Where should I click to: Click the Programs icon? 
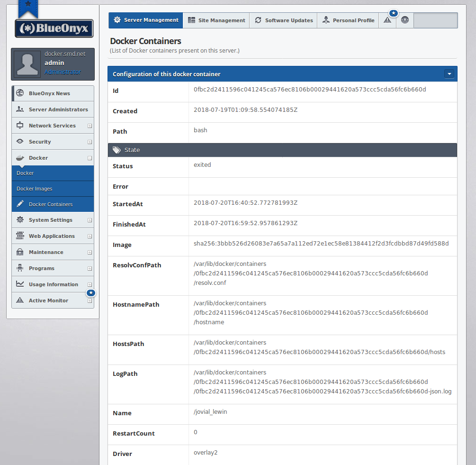20,268
